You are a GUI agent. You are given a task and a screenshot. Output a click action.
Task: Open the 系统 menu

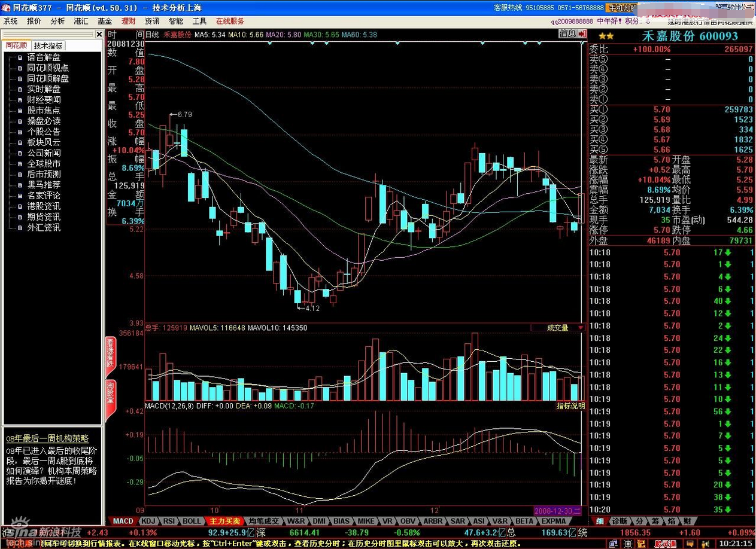(11, 21)
